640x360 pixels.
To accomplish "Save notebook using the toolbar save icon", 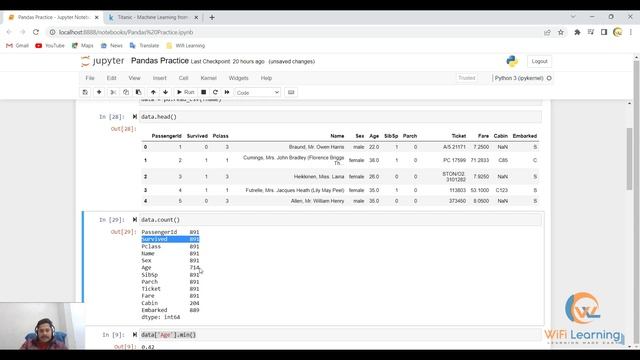I will [x=85, y=92].
